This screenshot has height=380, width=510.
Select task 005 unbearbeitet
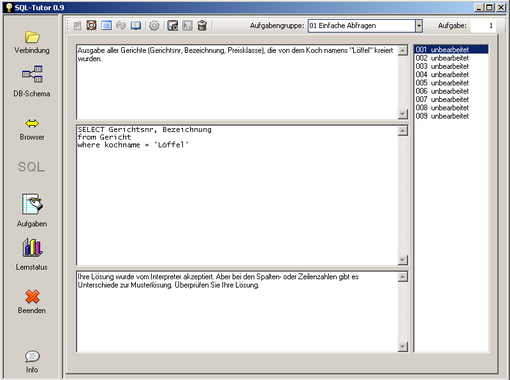[x=451, y=83]
